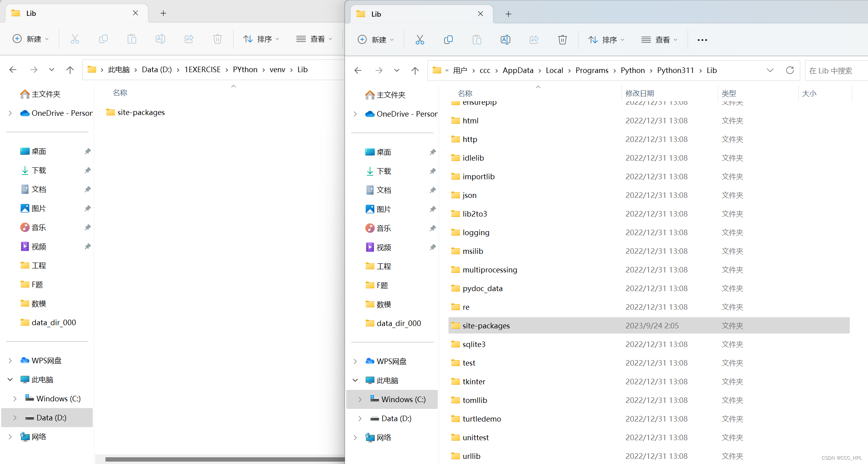This screenshot has width=868, height=464.
Task: Click the Delete trash icon in right window
Action: coord(562,40)
